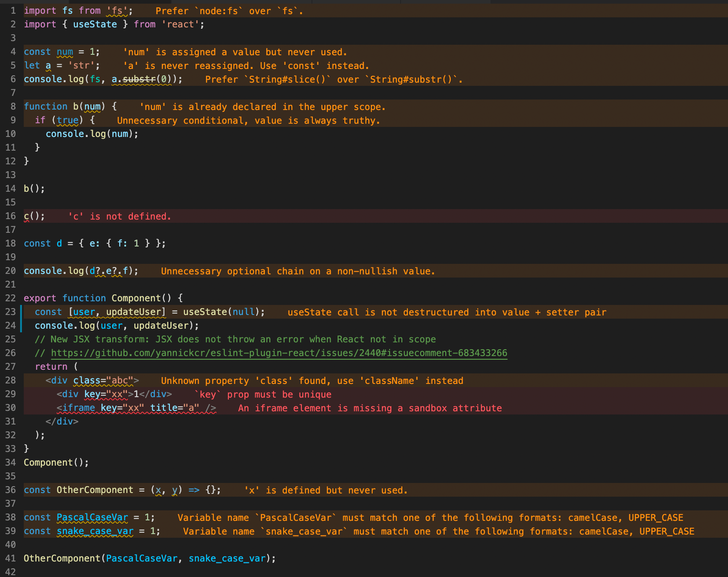Click updateUser in the destructuring on line 23
Viewport: 728px width, 577px height.
[134, 312]
